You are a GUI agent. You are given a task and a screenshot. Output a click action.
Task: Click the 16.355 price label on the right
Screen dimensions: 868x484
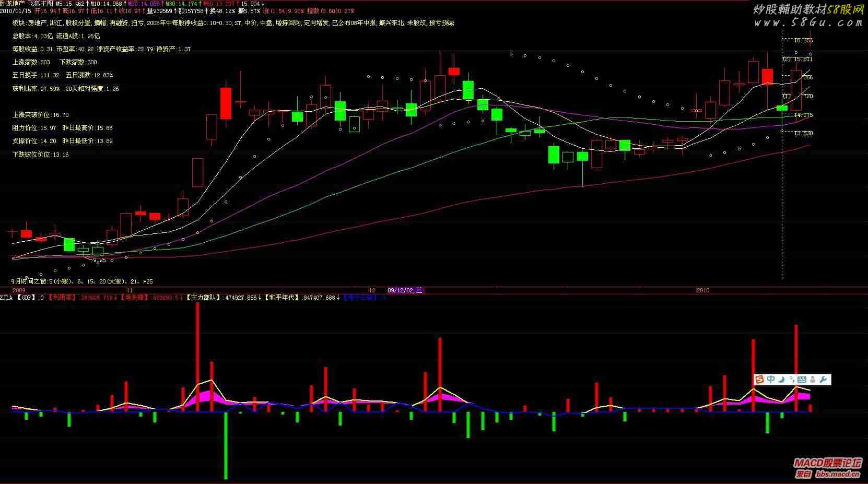click(803, 40)
